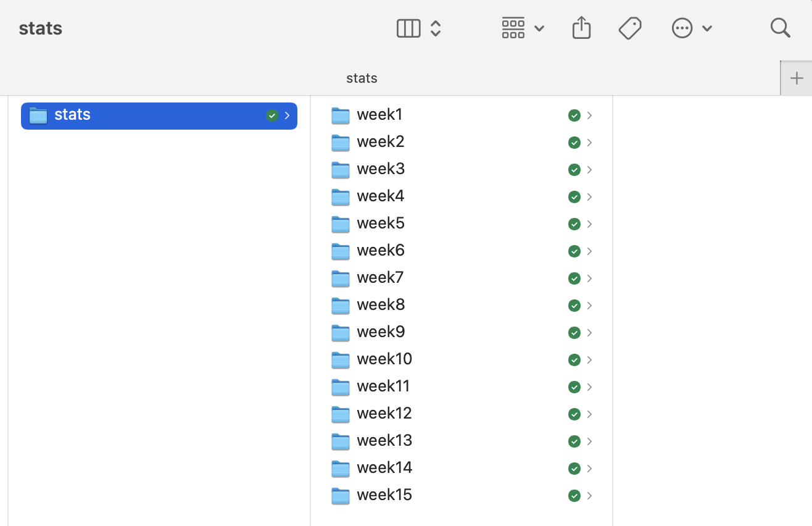Select the week15 folder
The width and height of the screenshot is (812, 526).
[x=384, y=495]
